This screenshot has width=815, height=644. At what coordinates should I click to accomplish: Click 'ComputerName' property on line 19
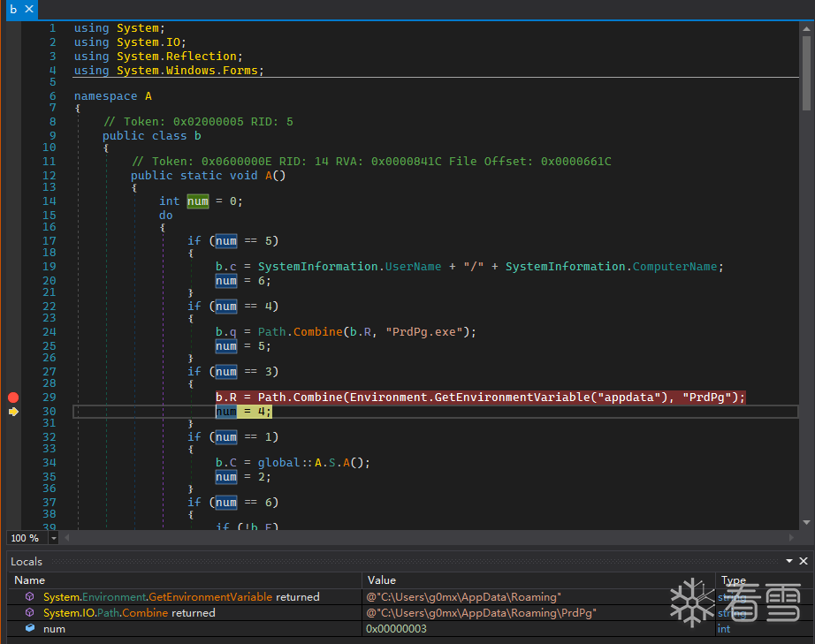click(x=674, y=267)
